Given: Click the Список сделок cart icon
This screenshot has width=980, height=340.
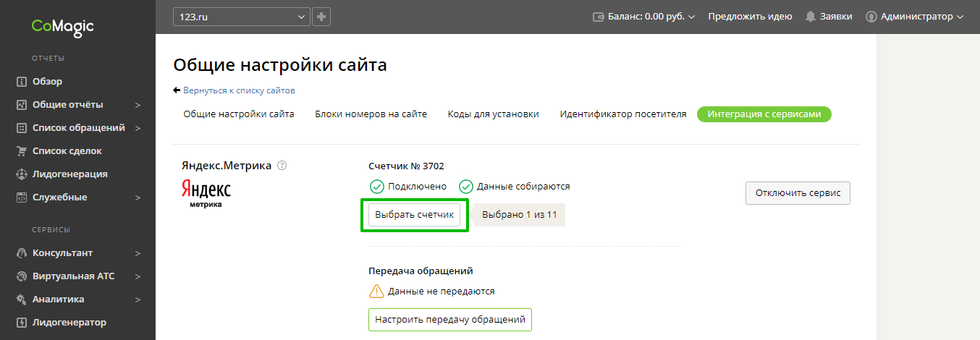Looking at the screenshot, I should [22, 151].
